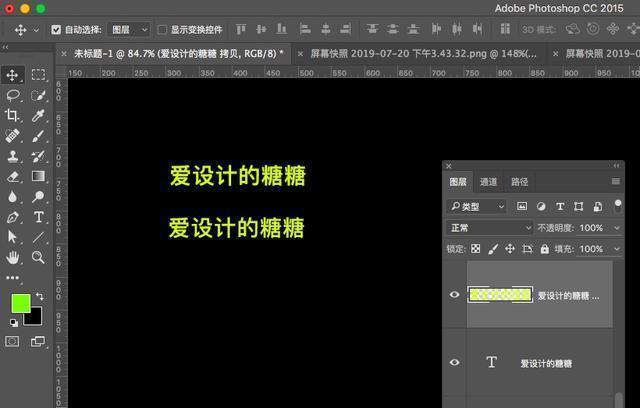Click distribute top edges icon
Image resolution: width=640 pixels, height=408 pixels.
(372, 29)
